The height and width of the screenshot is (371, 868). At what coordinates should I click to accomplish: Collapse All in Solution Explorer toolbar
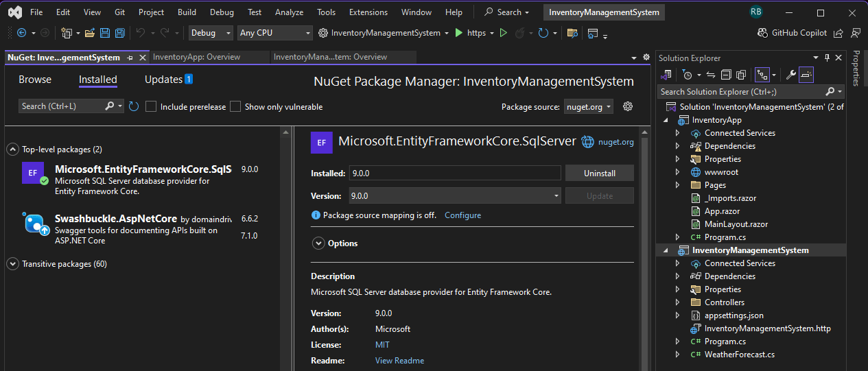[727, 75]
